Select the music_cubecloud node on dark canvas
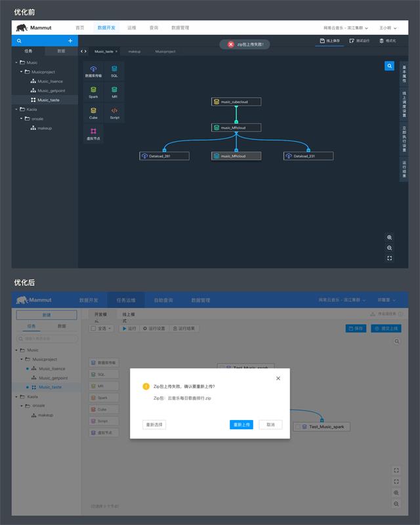Viewport: 420px width, 525px height. tap(236, 102)
